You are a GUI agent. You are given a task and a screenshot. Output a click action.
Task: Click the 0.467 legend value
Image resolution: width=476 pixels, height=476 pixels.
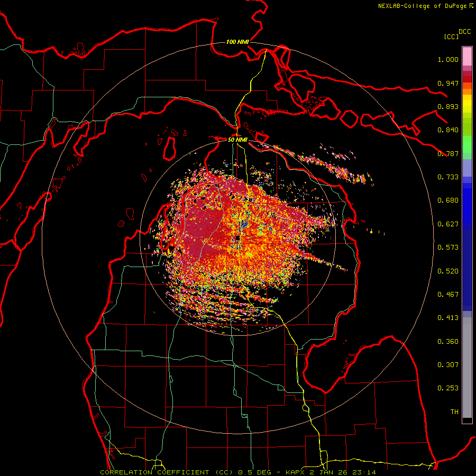[x=448, y=295]
